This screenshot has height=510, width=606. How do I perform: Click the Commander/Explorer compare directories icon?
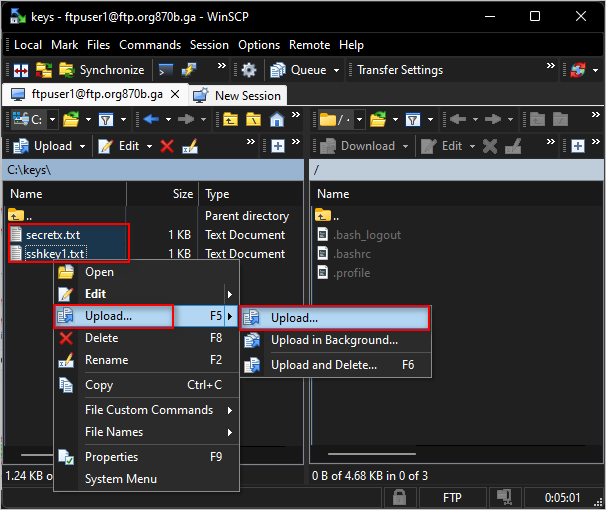(x=21, y=71)
